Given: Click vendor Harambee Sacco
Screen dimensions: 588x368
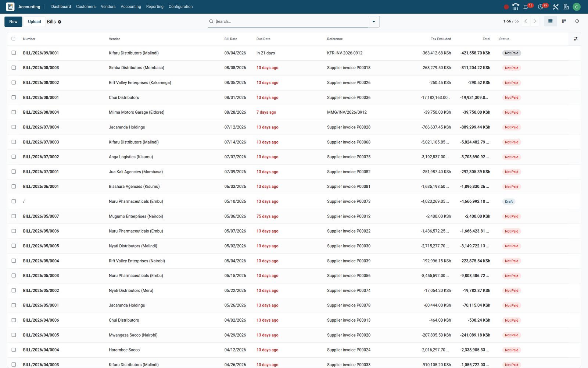Looking at the screenshot, I should coord(124,350).
